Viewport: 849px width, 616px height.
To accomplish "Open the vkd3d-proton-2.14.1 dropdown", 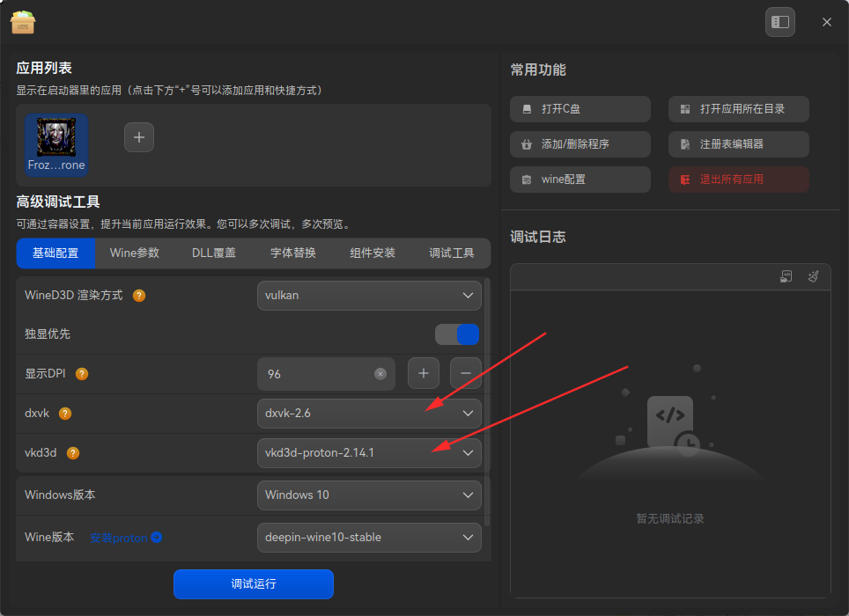I will pos(369,452).
